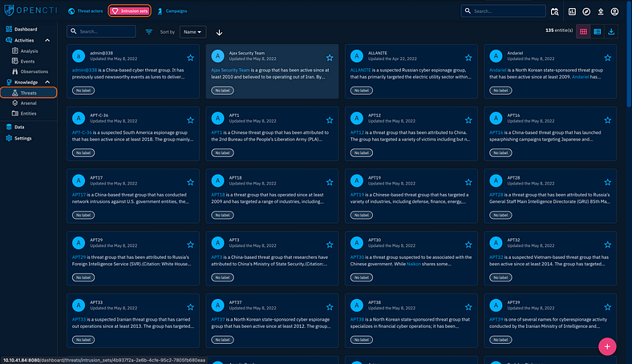Click No label chip on APT3 card
The height and width of the screenshot is (364, 632).
point(222,277)
